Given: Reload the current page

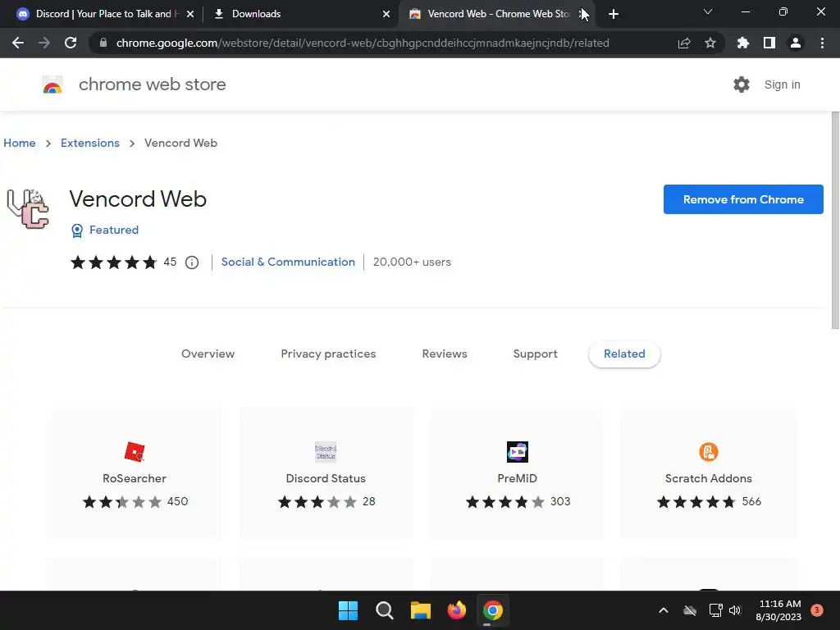Looking at the screenshot, I should pos(71,43).
